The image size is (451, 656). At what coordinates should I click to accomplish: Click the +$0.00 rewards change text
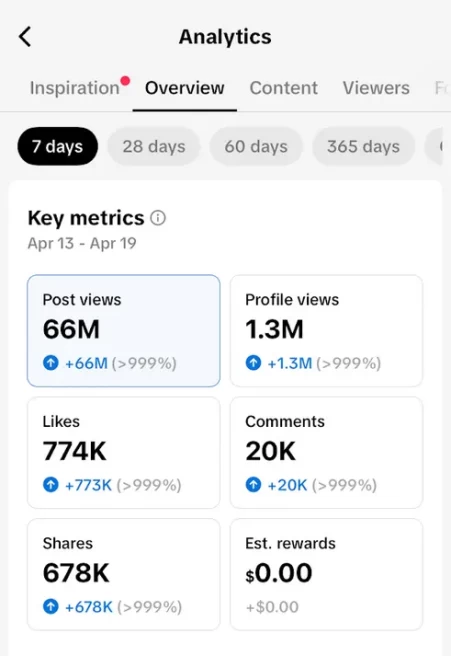[272, 607]
